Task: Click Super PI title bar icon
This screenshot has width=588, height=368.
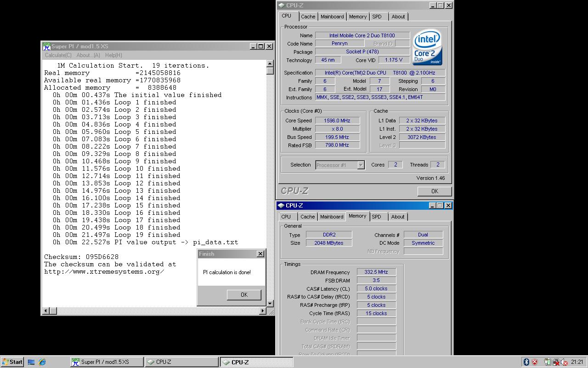Action: tap(46, 46)
